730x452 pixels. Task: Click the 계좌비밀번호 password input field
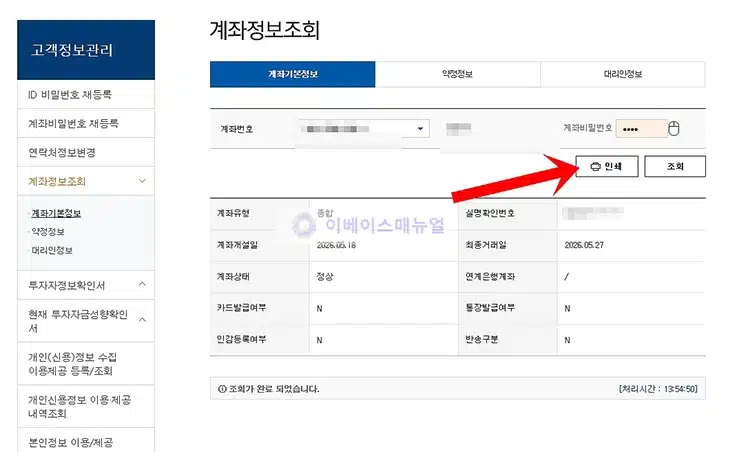pyautogui.click(x=641, y=129)
